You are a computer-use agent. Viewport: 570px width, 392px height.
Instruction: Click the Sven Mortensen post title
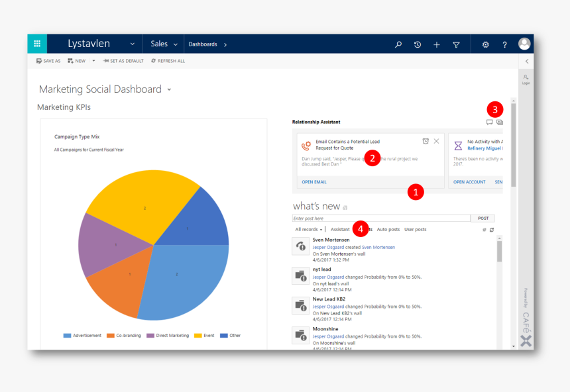tap(331, 240)
